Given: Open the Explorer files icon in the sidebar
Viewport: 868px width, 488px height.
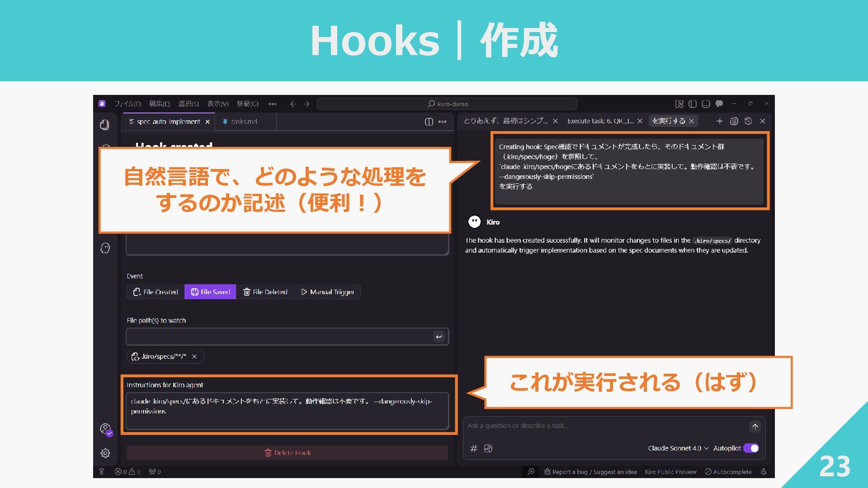Looking at the screenshot, I should (104, 125).
